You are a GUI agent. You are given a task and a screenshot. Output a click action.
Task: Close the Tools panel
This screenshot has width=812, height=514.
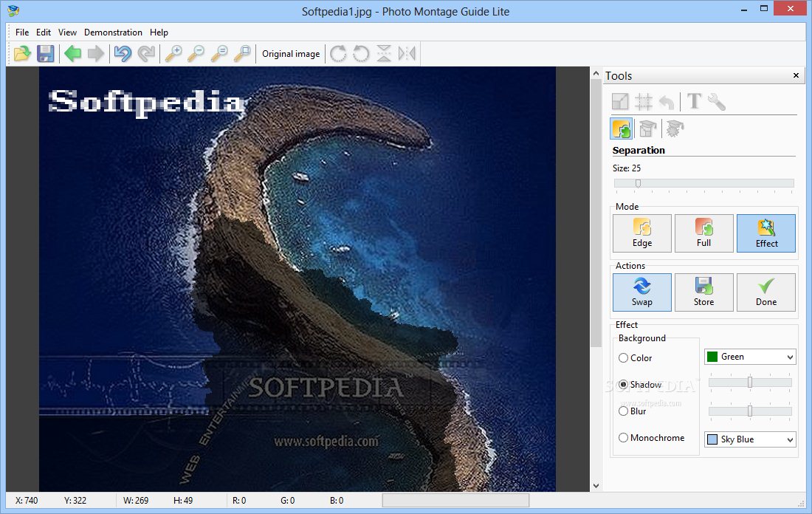(x=796, y=75)
